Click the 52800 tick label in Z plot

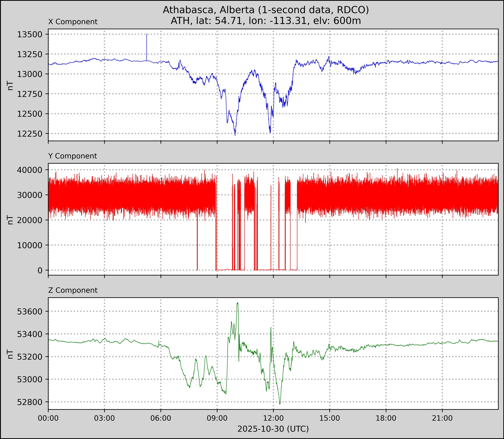pyautogui.click(x=30, y=402)
